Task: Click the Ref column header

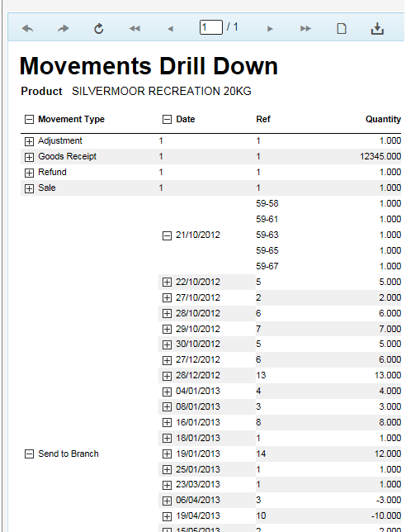Action: pos(263,119)
